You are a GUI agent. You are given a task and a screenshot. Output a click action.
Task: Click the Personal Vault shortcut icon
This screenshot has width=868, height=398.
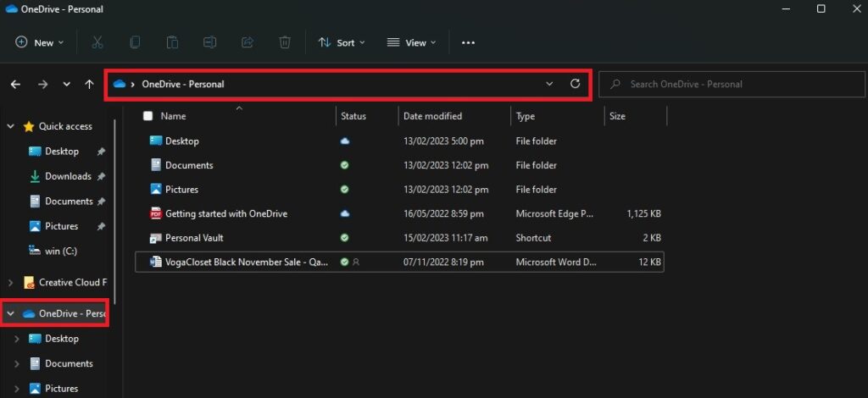point(156,238)
